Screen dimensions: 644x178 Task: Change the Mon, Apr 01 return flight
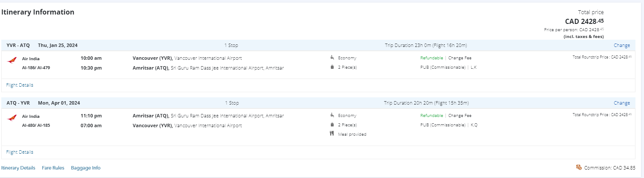(x=621, y=103)
